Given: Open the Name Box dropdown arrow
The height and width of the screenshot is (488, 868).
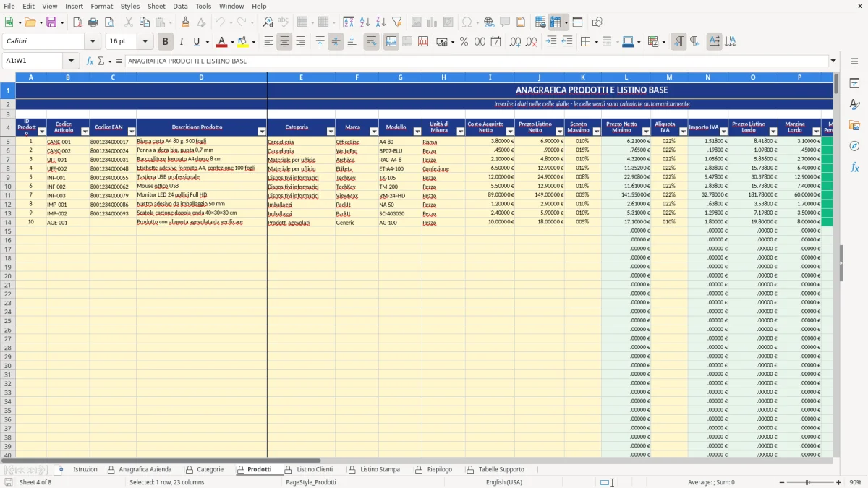Looking at the screenshot, I should pyautogui.click(x=71, y=61).
